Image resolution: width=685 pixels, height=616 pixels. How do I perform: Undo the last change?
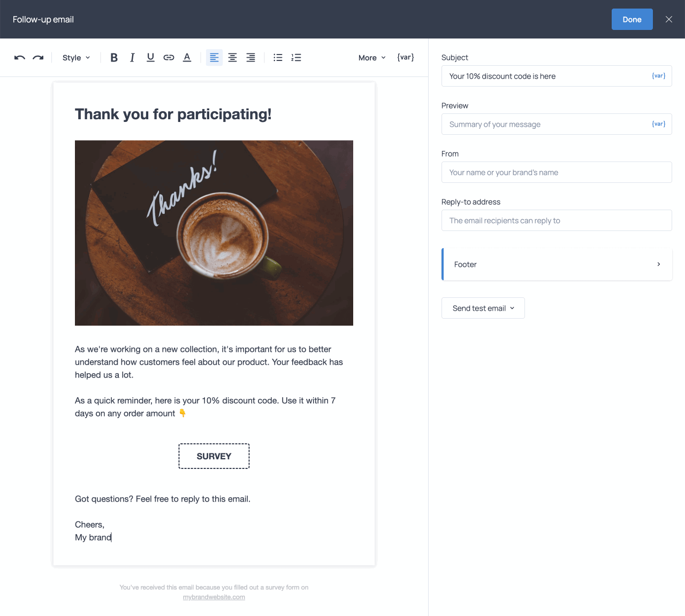19,57
